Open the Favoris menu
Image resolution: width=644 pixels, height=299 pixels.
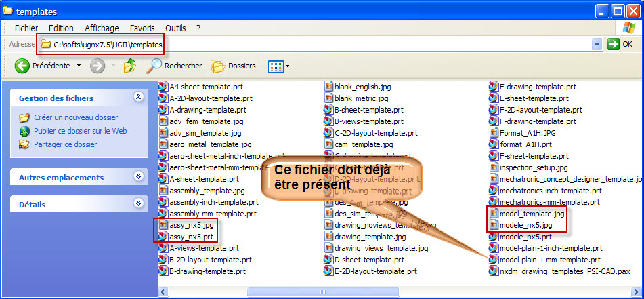click(x=142, y=28)
